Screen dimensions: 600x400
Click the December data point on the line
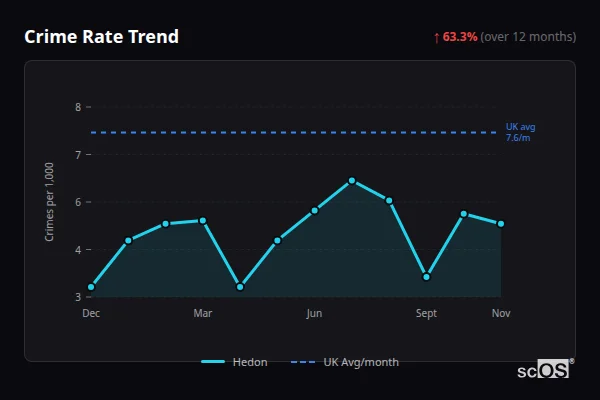(x=91, y=287)
